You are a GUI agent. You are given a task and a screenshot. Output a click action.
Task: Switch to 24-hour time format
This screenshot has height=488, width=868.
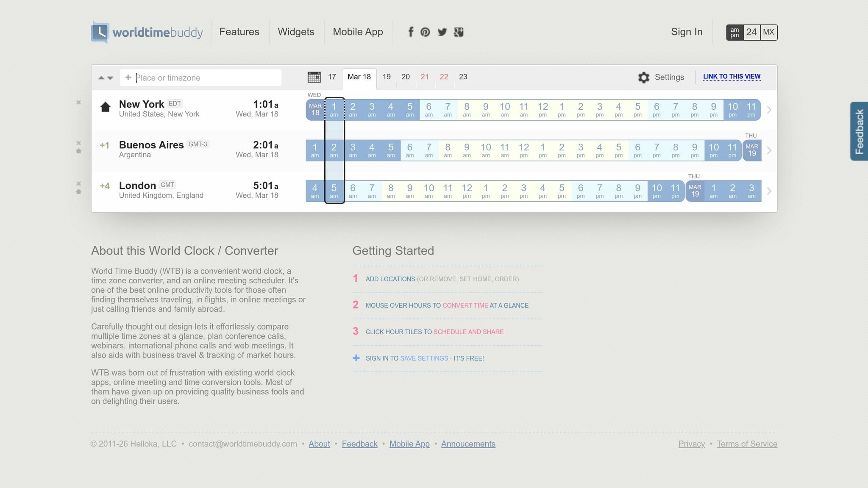(751, 32)
